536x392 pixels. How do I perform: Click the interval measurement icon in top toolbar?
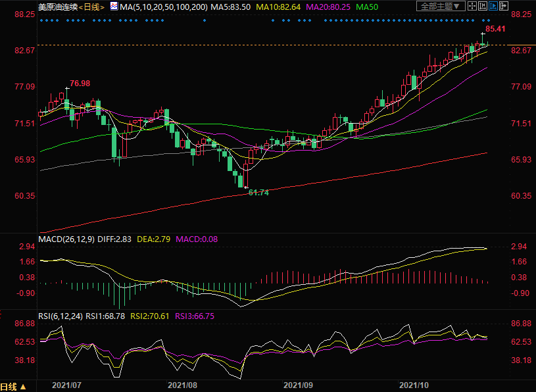[483, 6]
